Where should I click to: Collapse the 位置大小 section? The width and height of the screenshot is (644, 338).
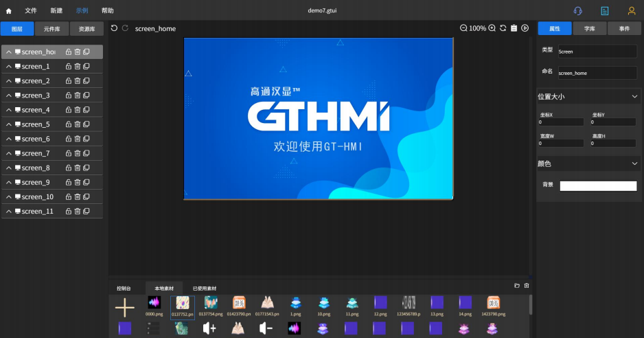click(634, 96)
